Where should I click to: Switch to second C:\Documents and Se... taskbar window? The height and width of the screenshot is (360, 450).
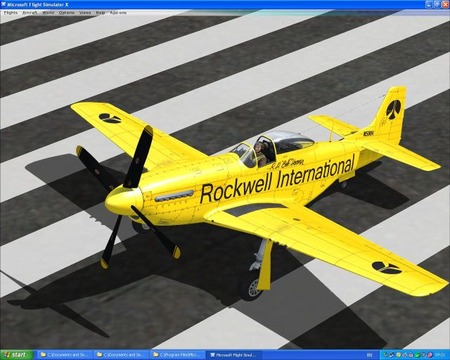pos(121,355)
